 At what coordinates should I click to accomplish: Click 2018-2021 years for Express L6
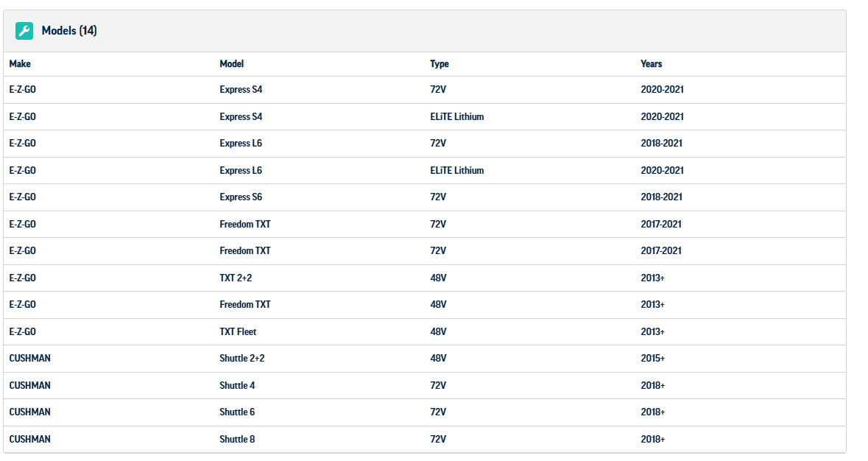[x=661, y=144]
